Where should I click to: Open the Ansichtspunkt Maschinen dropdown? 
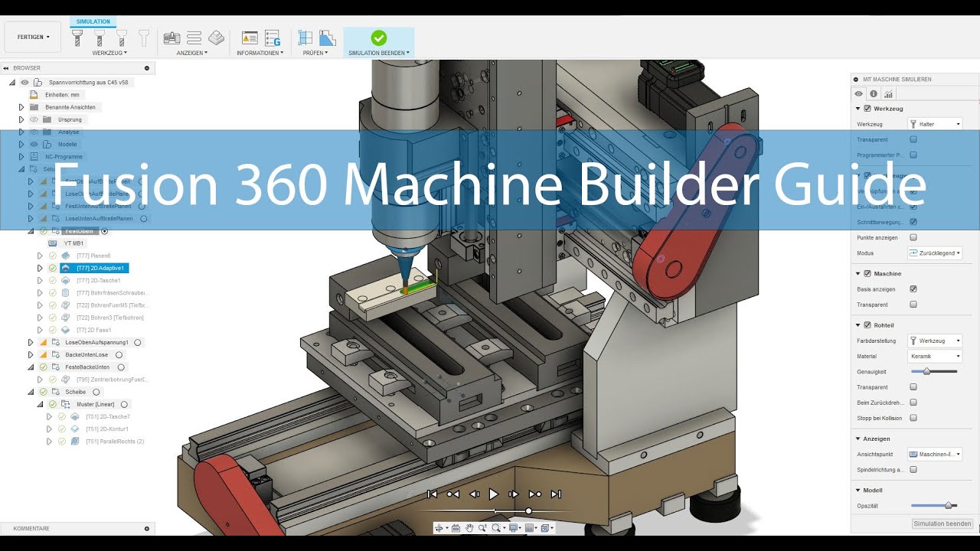(935, 454)
